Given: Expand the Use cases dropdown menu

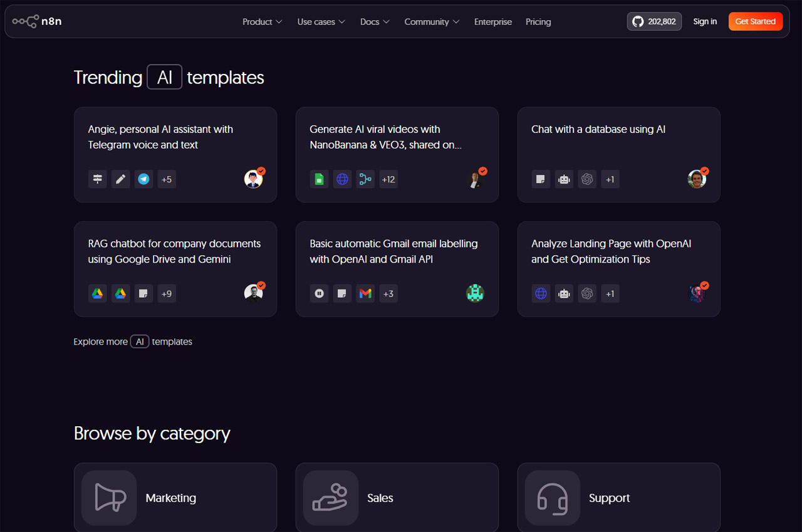Looking at the screenshot, I should click(x=321, y=21).
